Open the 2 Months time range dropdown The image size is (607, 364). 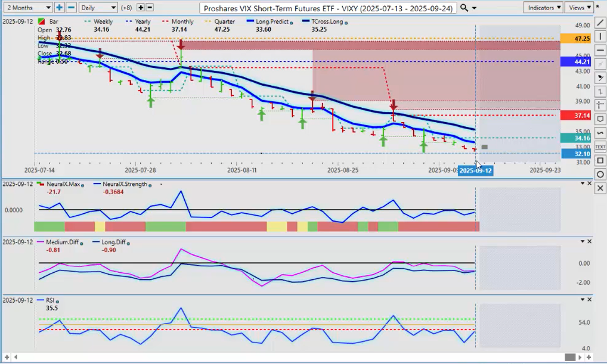tap(28, 7)
